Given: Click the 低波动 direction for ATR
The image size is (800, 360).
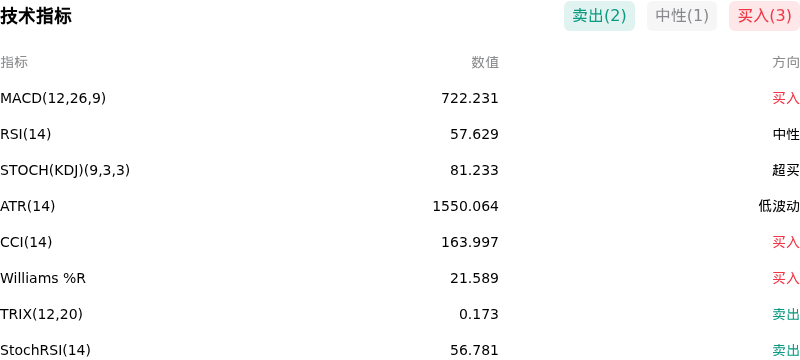Looking at the screenshot, I should click(779, 206).
